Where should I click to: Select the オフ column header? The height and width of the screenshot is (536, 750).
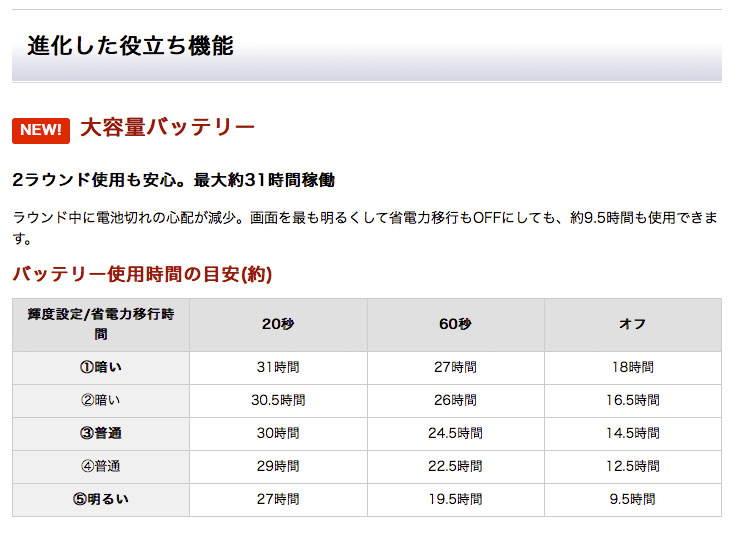[x=632, y=324]
